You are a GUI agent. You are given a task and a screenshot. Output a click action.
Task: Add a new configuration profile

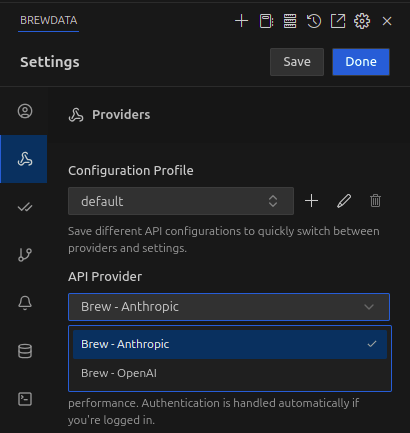312,201
